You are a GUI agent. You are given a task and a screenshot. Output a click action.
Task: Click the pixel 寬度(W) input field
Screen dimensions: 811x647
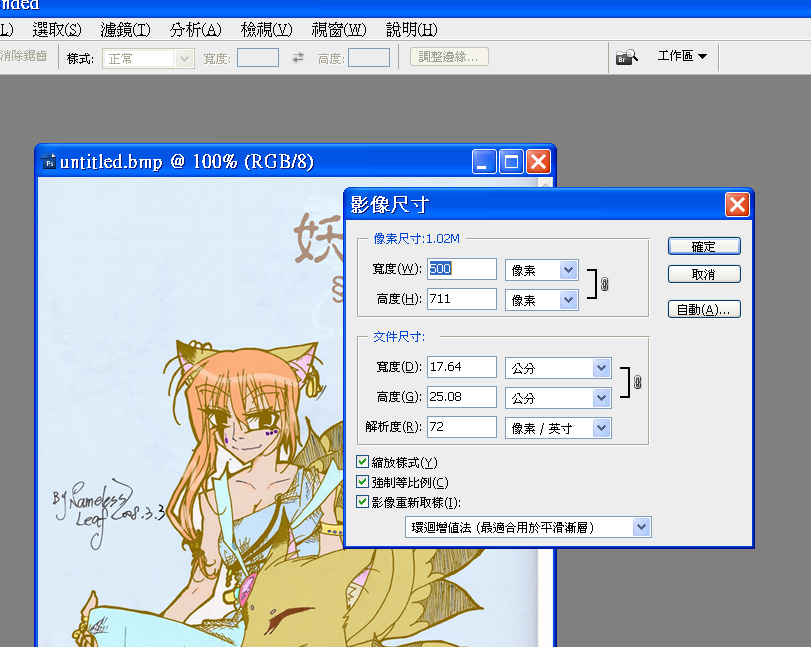[x=461, y=269]
